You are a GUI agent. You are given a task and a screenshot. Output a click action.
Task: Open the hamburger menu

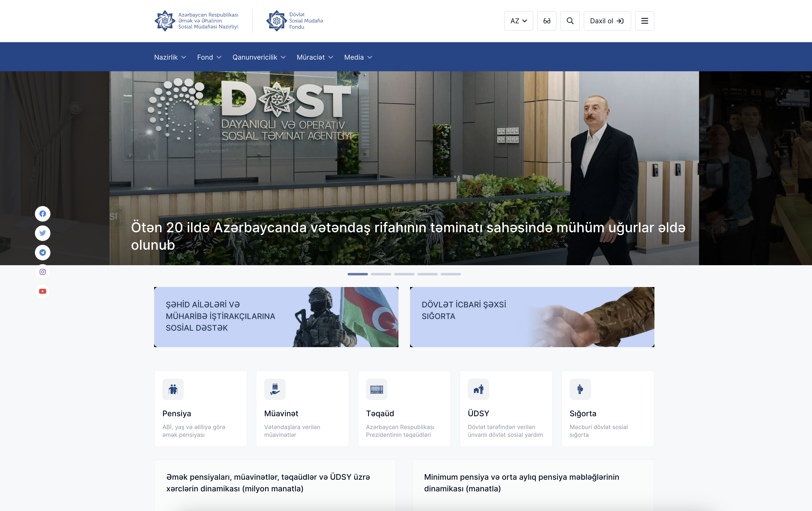coord(645,21)
